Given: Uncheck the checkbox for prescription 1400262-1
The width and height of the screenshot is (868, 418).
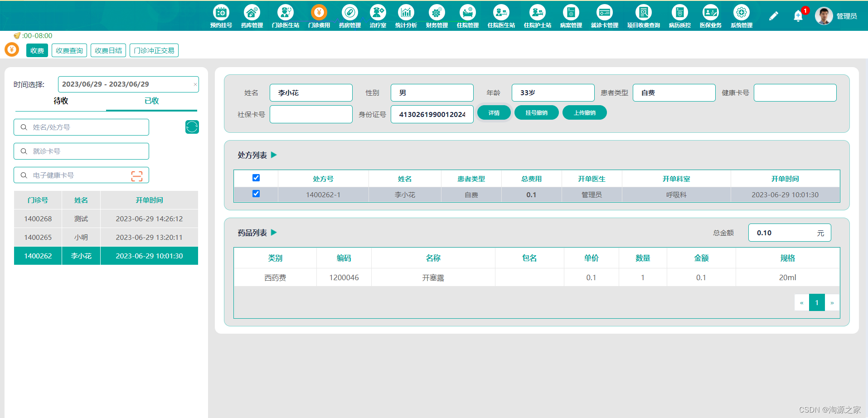Looking at the screenshot, I should 256,194.
